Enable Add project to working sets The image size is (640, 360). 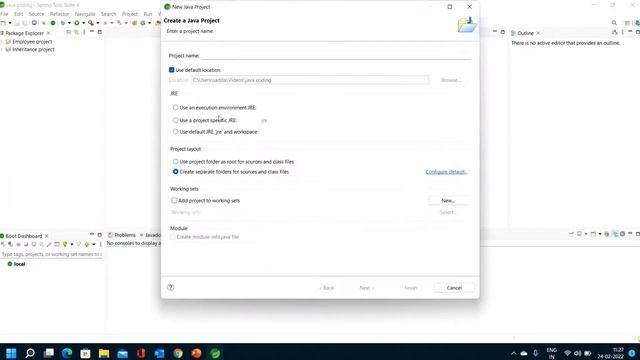[174, 200]
